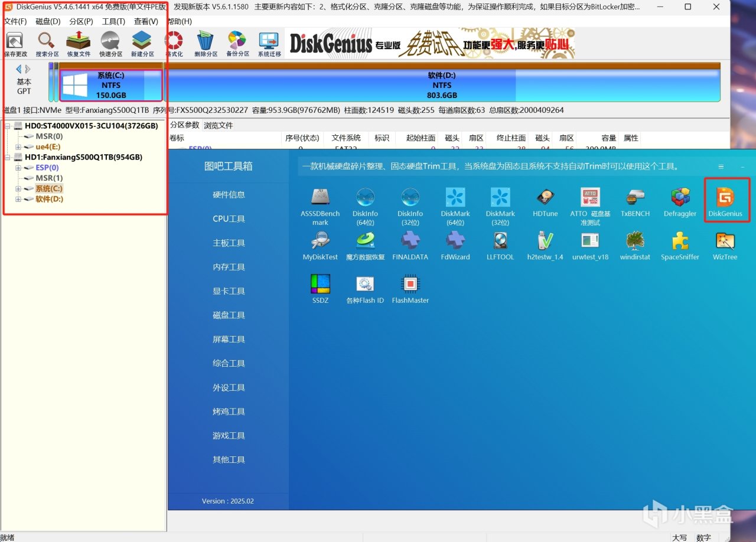This screenshot has width=756, height=542.
Task: Launch 魔方数据恢复 from the toolbox
Action: click(x=365, y=246)
